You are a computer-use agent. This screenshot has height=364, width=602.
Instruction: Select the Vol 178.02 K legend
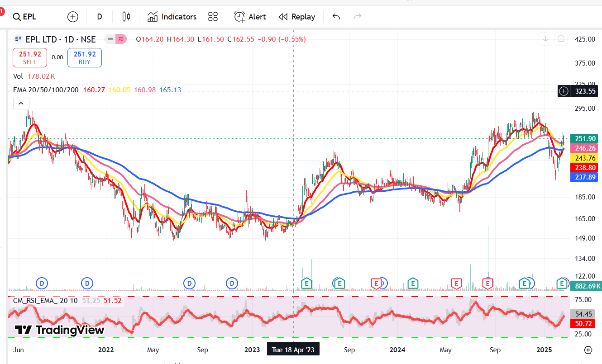pyautogui.click(x=34, y=76)
